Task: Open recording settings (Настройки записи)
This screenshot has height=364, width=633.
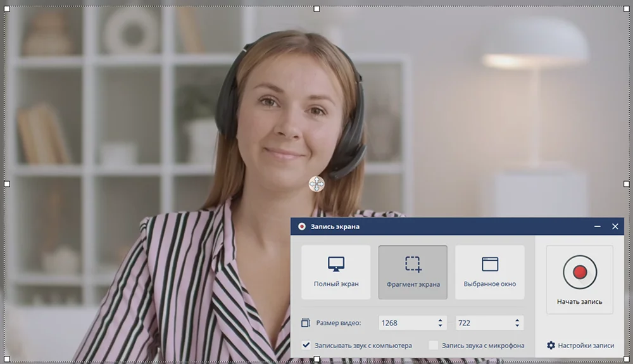Action: pyautogui.click(x=580, y=346)
